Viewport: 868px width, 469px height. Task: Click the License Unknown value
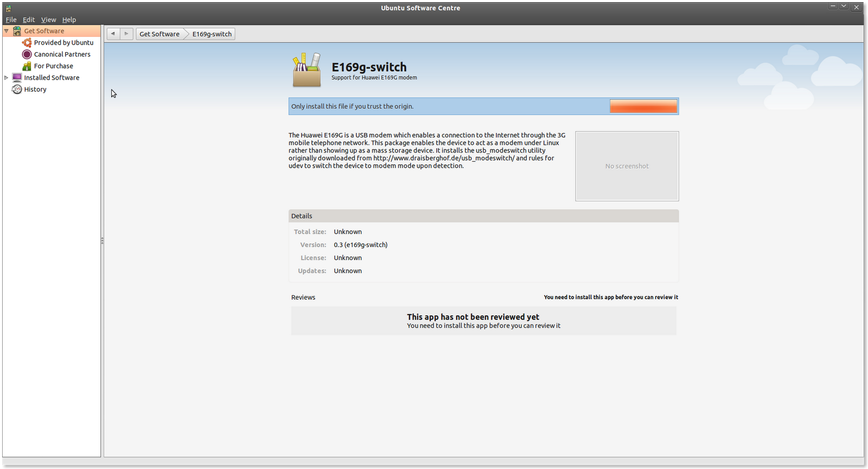348,258
